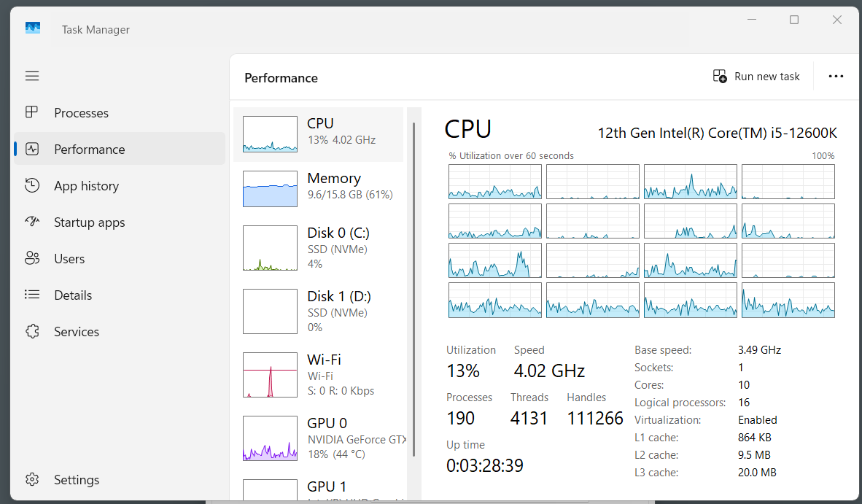
Task: Click the Processes sidebar icon
Action: [32, 112]
